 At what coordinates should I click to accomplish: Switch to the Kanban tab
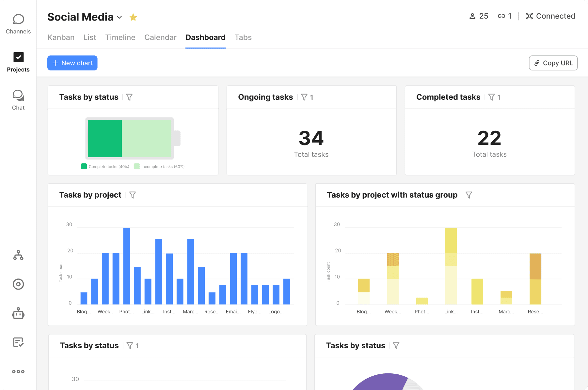pyautogui.click(x=61, y=37)
